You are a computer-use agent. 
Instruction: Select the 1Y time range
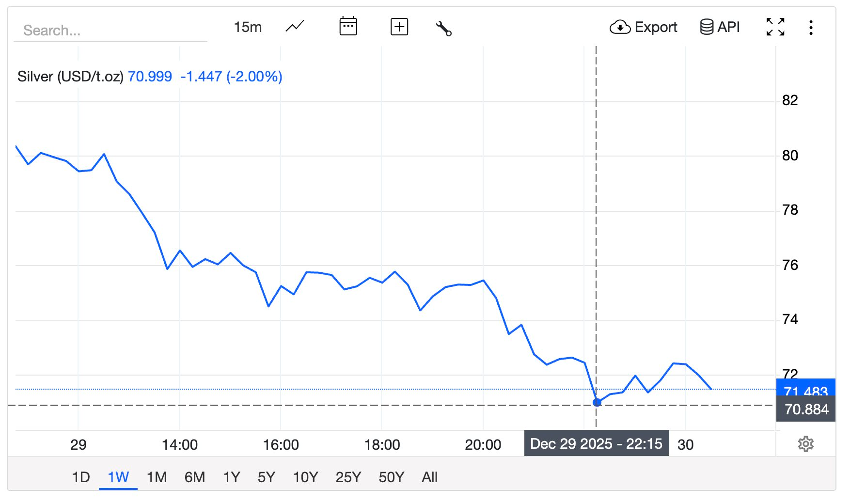pyautogui.click(x=232, y=477)
